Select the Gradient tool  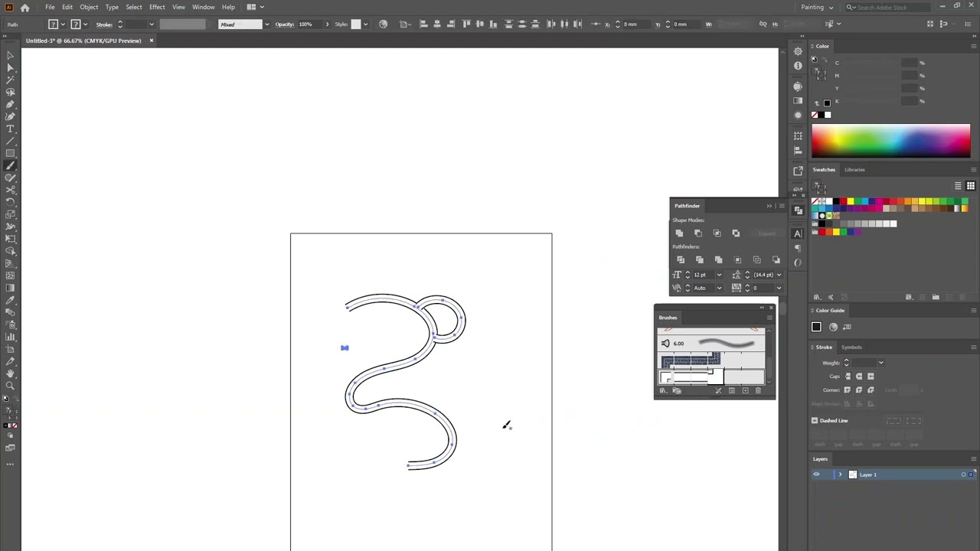10,288
